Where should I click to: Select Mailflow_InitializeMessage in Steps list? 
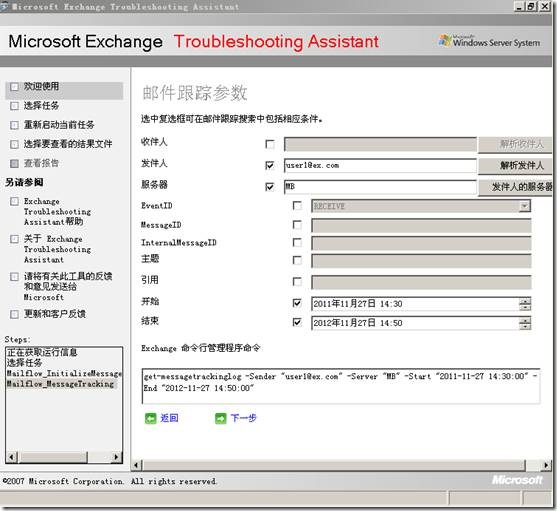(x=64, y=374)
